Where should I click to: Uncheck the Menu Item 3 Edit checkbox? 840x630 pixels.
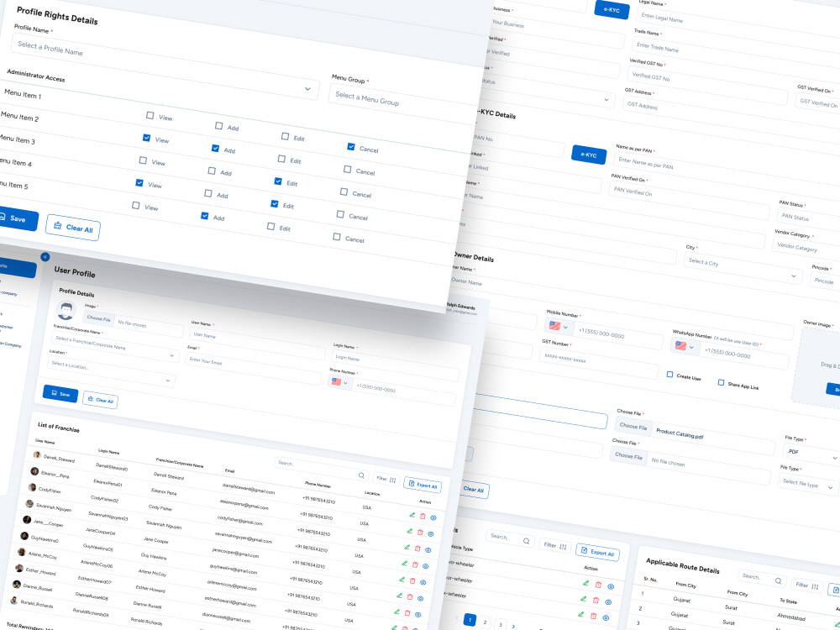coord(277,181)
